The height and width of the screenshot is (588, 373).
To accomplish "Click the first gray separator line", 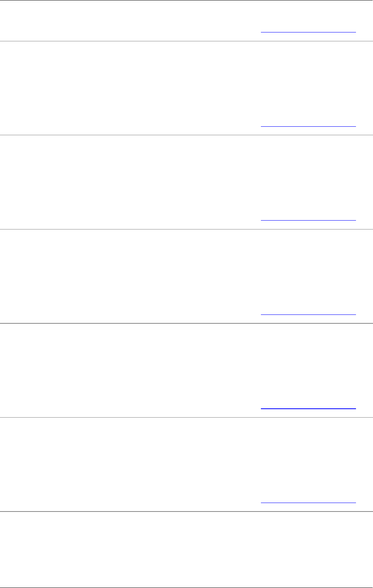I will (x=186, y=41).
